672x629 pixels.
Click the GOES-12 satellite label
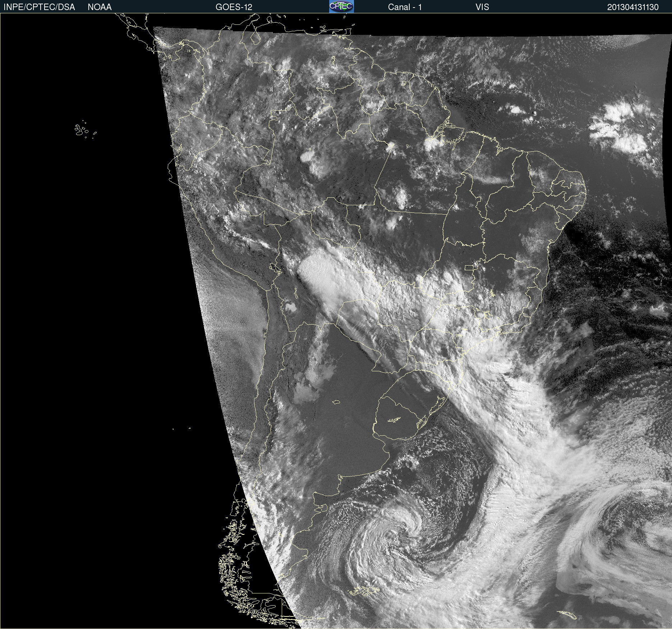(234, 7)
